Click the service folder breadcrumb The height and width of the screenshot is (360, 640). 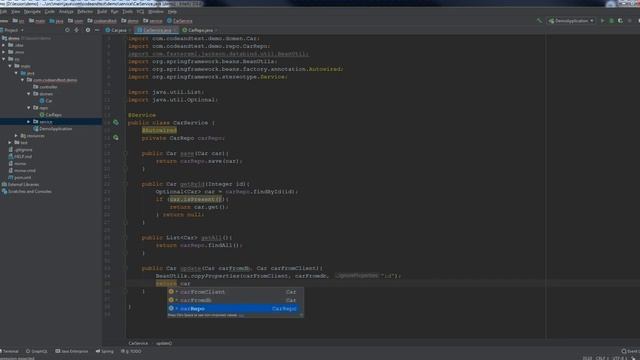[153, 21]
